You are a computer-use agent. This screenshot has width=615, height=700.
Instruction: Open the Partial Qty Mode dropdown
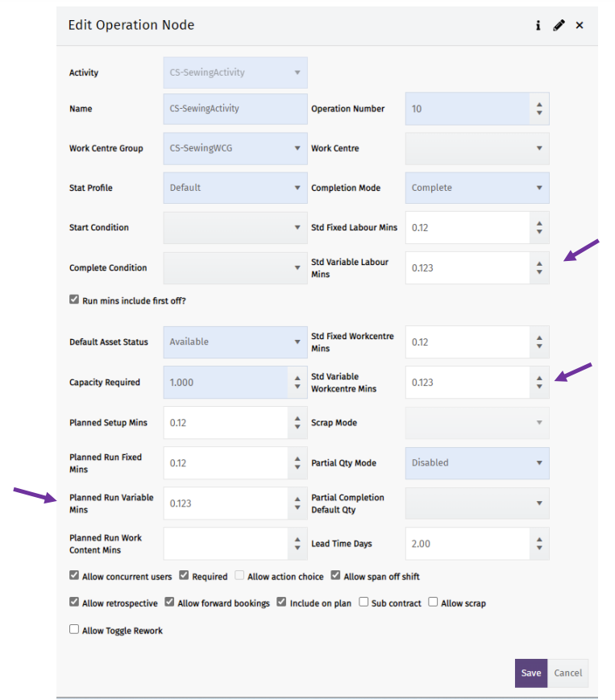539,463
